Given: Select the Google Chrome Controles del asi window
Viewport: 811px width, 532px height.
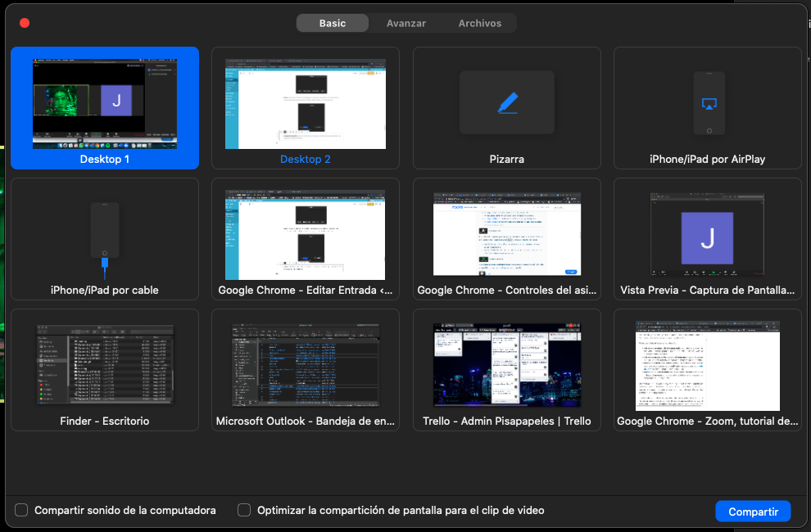Looking at the screenshot, I should (506, 236).
